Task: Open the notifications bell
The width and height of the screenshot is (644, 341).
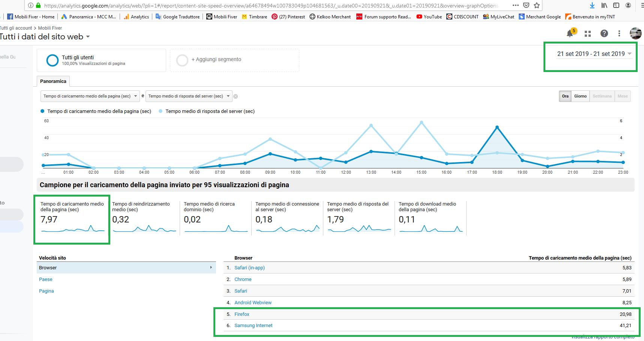Action: coord(570,34)
